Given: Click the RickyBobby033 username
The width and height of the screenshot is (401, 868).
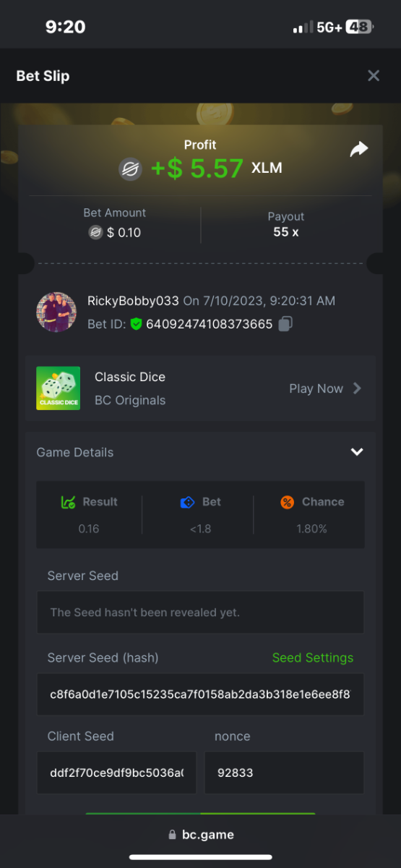Looking at the screenshot, I should pos(133,301).
